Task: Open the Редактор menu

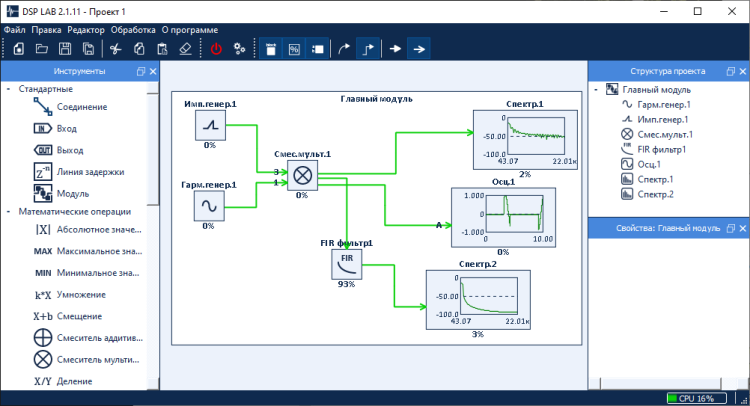Action: coord(86,30)
